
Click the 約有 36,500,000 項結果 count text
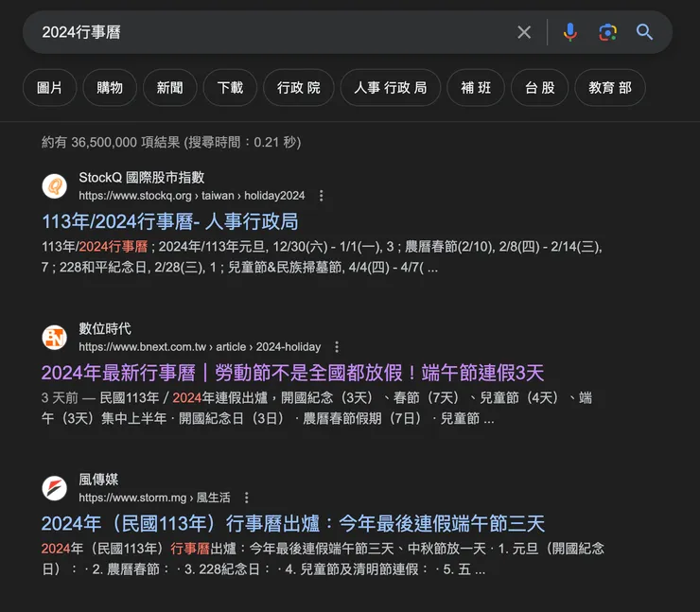[171, 143]
